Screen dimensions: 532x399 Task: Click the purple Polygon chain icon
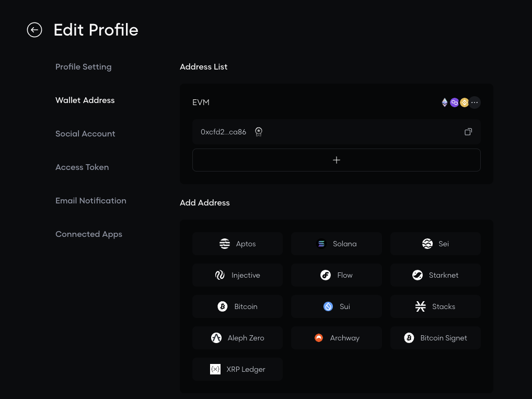point(454,102)
